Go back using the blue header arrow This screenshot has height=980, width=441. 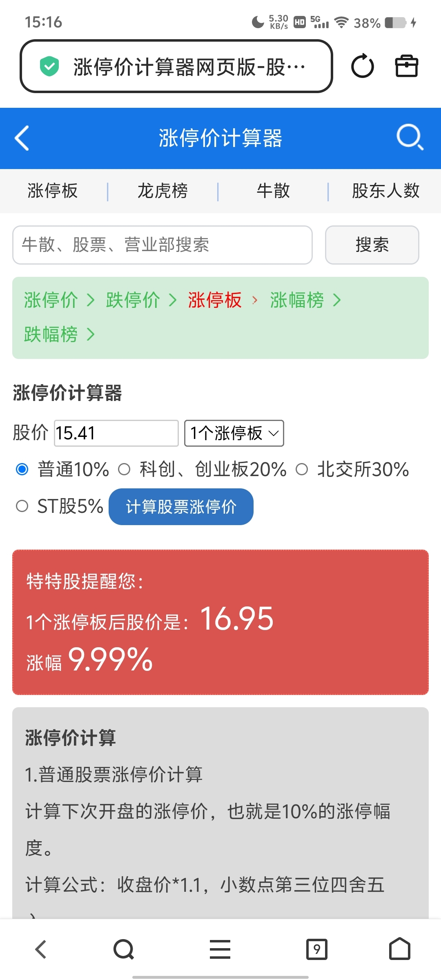pyautogui.click(x=22, y=138)
